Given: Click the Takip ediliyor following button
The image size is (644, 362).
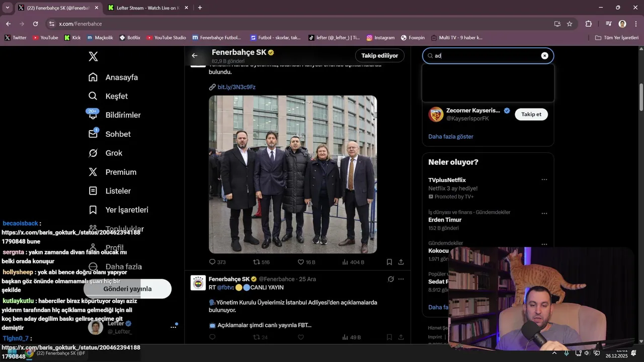Looking at the screenshot, I should pyautogui.click(x=379, y=55).
